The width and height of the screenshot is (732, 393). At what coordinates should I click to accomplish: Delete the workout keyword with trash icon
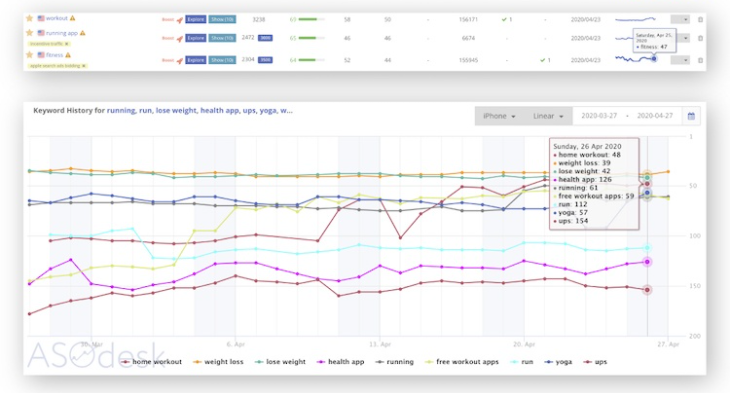(700, 20)
